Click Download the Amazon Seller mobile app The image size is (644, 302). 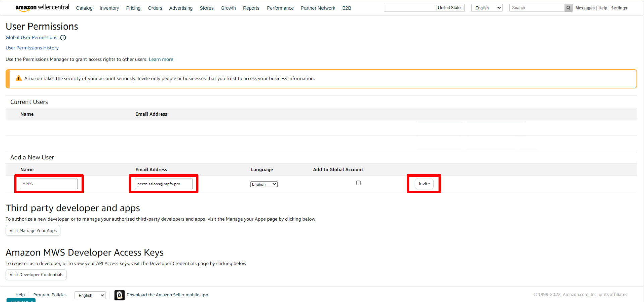(167, 295)
